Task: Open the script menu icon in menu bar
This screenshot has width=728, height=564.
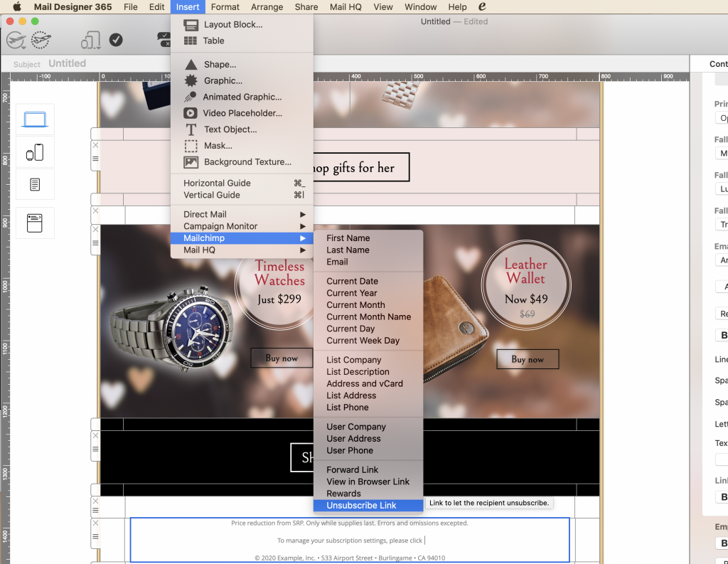Action: [x=483, y=6]
